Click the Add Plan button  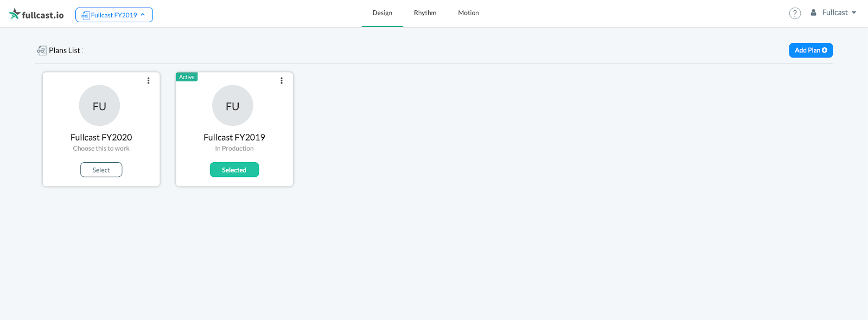(x=810, y=50)
